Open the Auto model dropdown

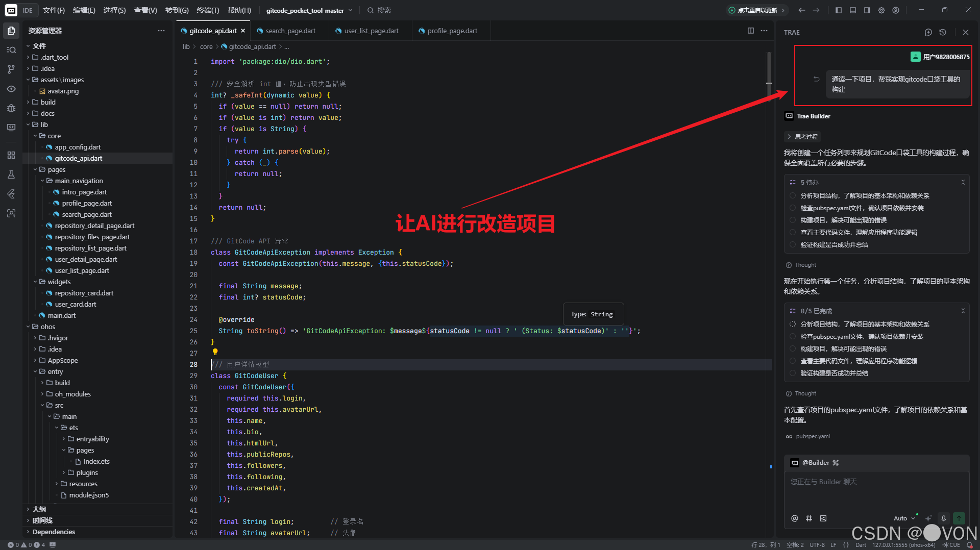(904, 518)
